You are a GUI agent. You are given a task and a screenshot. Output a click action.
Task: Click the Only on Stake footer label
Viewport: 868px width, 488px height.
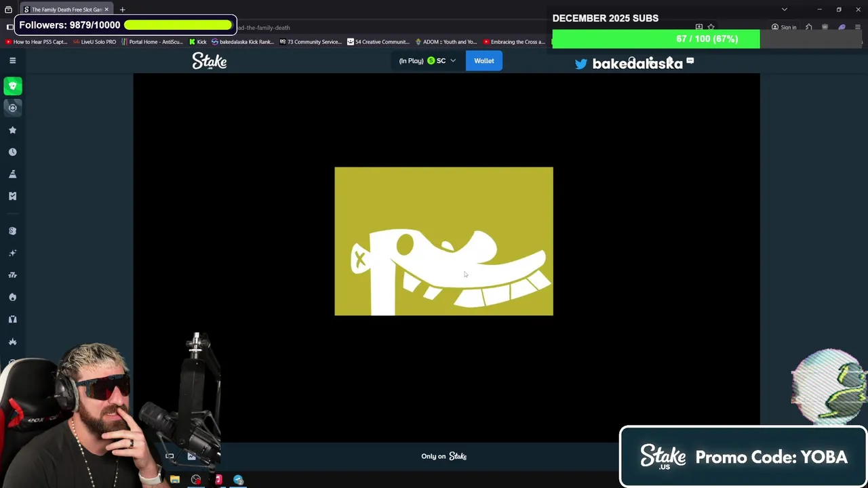click(x=443, y=456)
